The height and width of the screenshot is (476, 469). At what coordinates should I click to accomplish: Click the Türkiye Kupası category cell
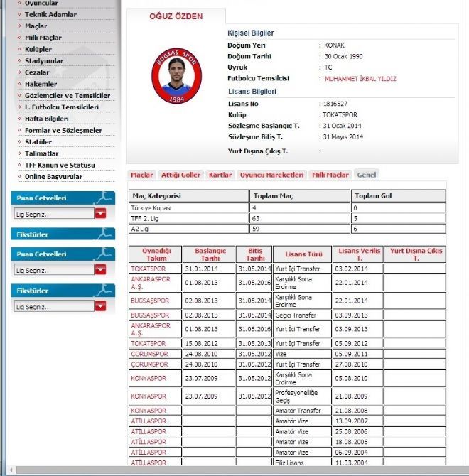tap(188, 208)
